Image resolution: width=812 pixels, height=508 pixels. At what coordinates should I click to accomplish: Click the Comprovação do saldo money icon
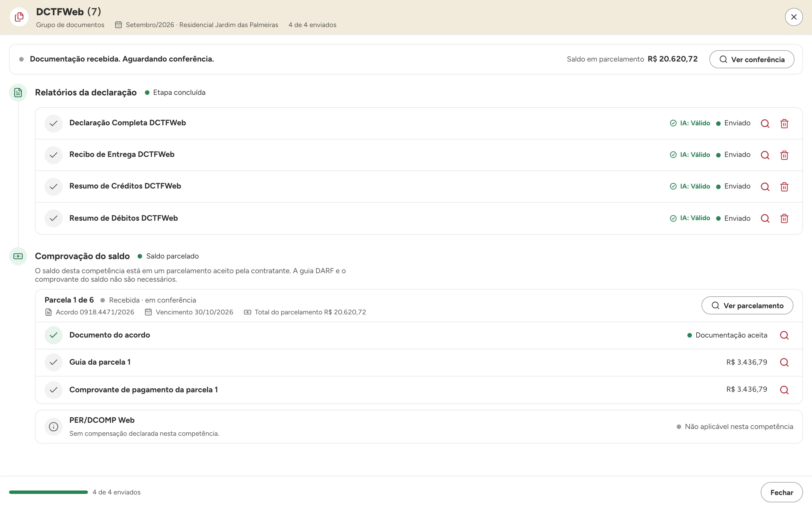tap(18, 256)
